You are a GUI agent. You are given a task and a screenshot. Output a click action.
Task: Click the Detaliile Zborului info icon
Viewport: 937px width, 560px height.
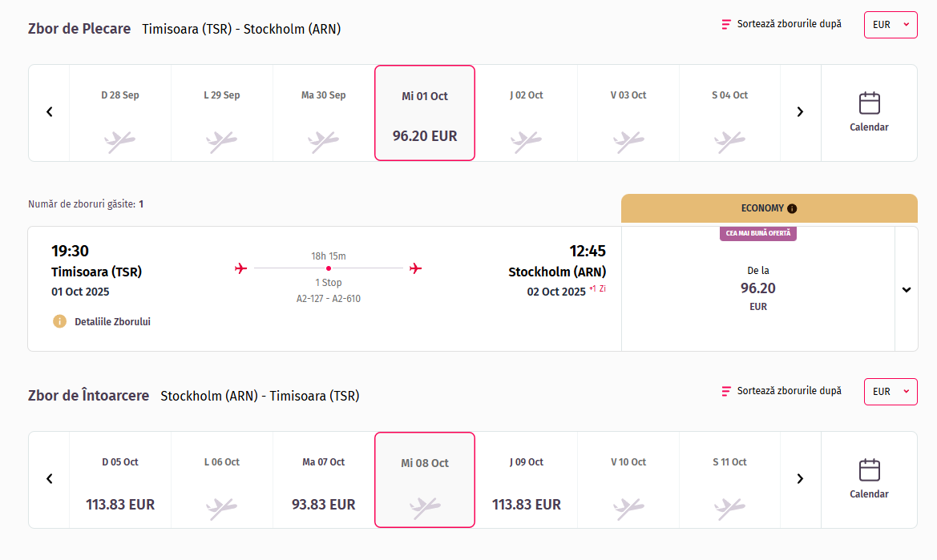(59, 321)
